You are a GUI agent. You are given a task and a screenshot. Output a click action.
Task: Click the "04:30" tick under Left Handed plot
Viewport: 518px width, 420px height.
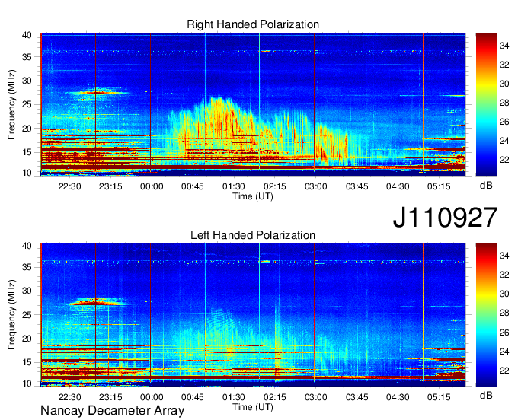pos(398,397)
